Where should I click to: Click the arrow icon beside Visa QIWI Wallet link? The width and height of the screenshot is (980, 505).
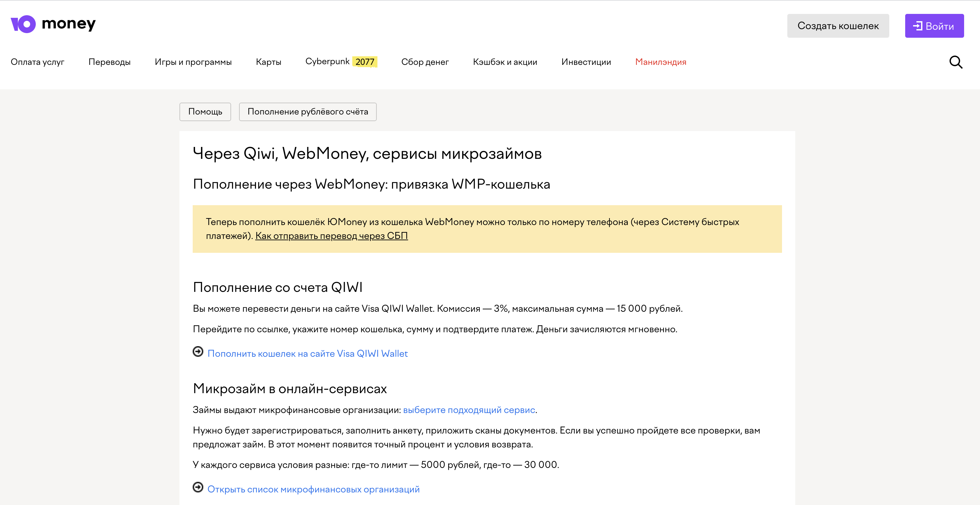198,352
